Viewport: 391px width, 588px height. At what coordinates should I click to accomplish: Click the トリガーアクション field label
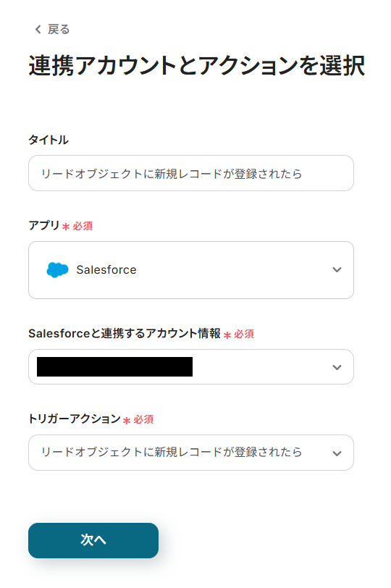pyautogui.click(x=75, y=419)
